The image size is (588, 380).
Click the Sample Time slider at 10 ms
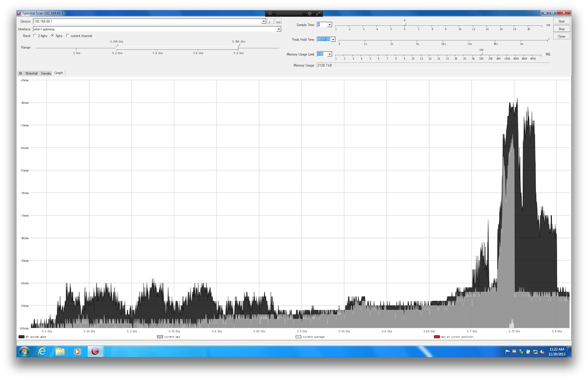coord(459,26)
